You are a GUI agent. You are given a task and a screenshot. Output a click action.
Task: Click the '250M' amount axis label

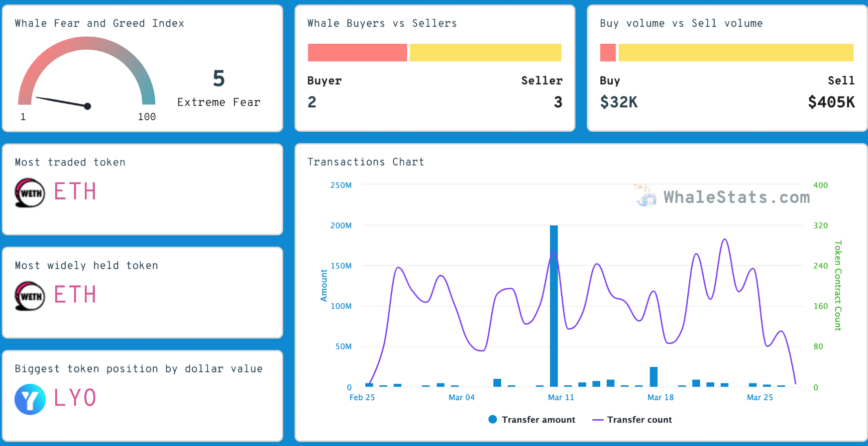pos(341,185)
